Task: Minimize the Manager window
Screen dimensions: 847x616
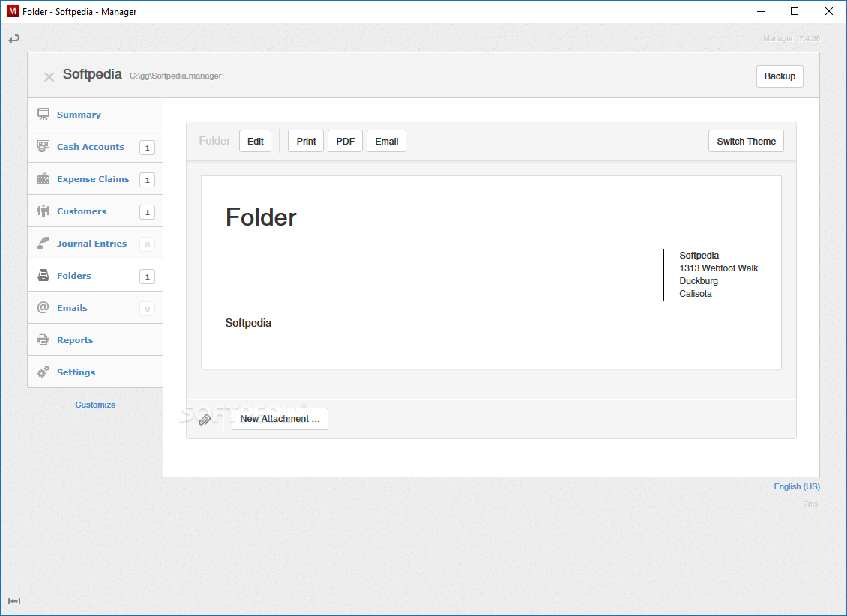Action: (x=761, y=11)
